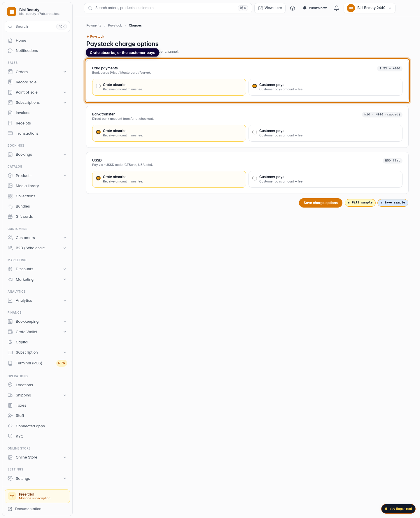Screen dimensions: 420x518
Task: Click the Locations pin icon
Action: [10, 385]
